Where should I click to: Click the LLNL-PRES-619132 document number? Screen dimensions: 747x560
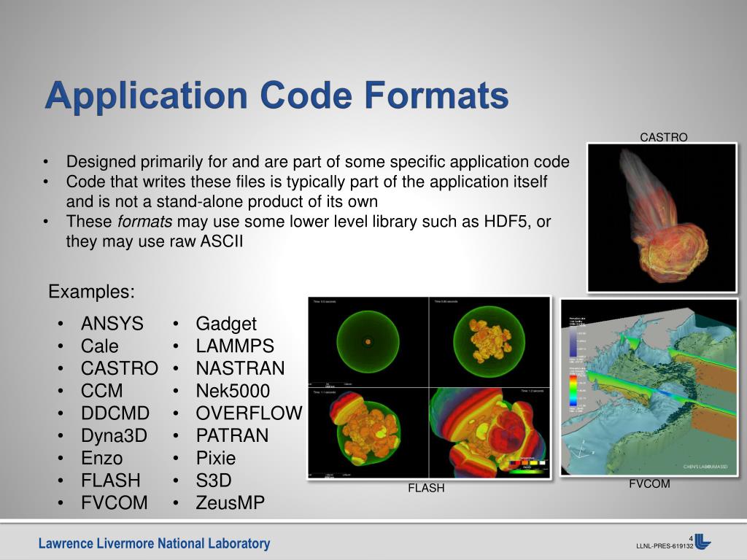point(665,546)
